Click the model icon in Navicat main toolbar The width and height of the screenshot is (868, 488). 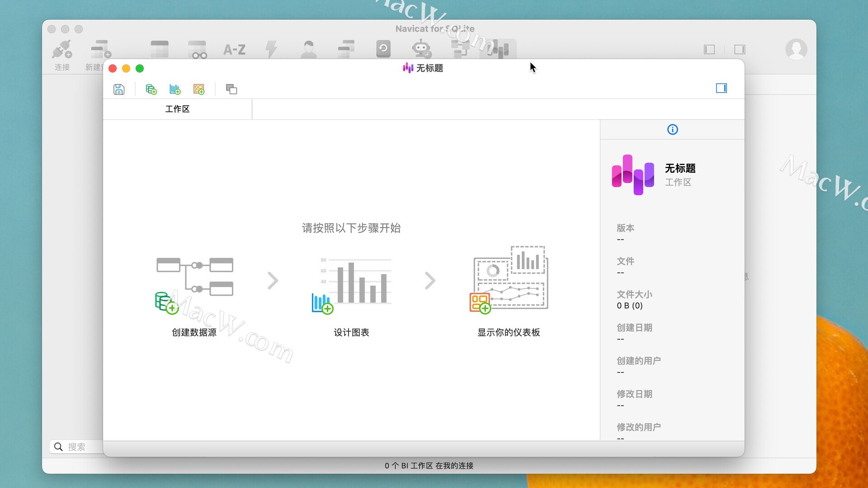460,49
